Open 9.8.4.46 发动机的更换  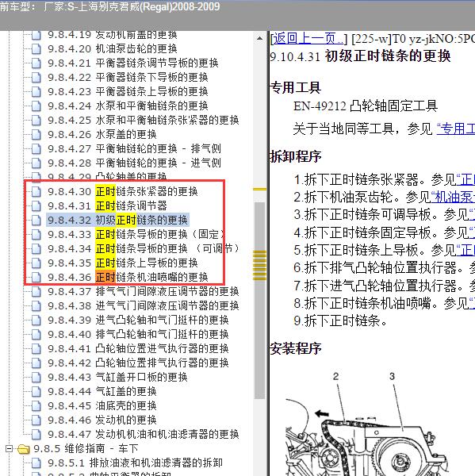click(x=102, y=420)
